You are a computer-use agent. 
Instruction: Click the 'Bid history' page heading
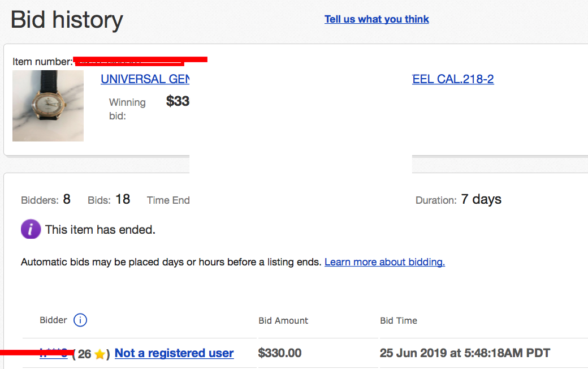pyautogui.click(x=67, y=20)
